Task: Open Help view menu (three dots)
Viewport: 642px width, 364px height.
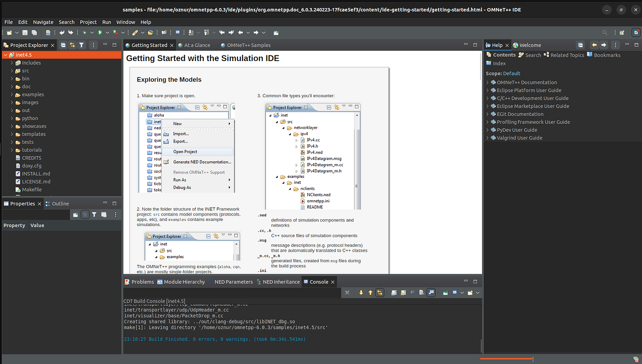Action: tap(615, 45)
